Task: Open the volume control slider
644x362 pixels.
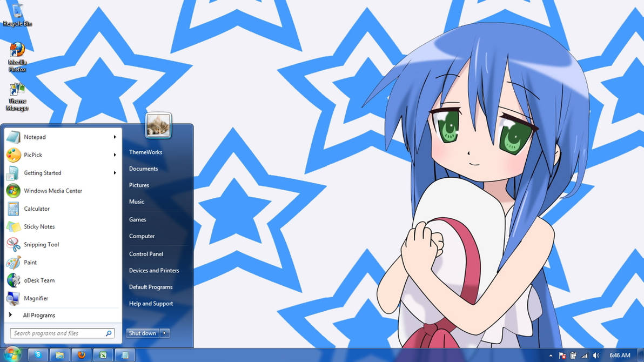Action: [596, 356]
